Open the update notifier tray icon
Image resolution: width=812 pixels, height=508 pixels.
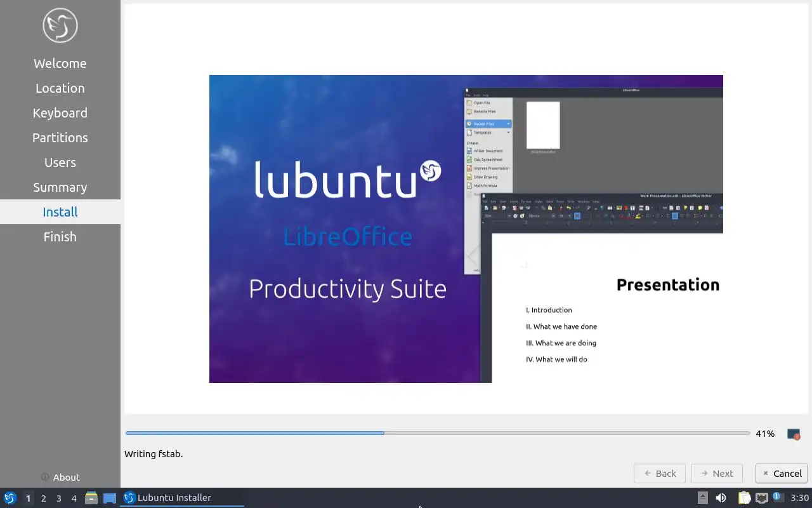[778, 497]
